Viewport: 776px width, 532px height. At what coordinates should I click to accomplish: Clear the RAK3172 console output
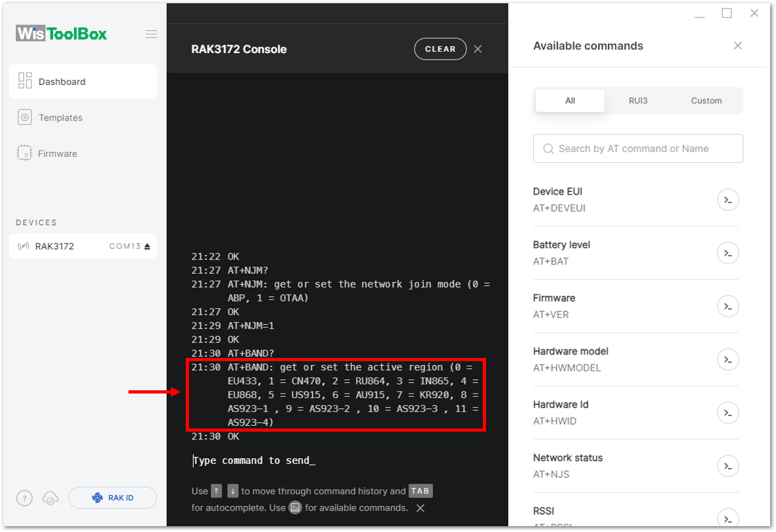click(x=440, y=49)
